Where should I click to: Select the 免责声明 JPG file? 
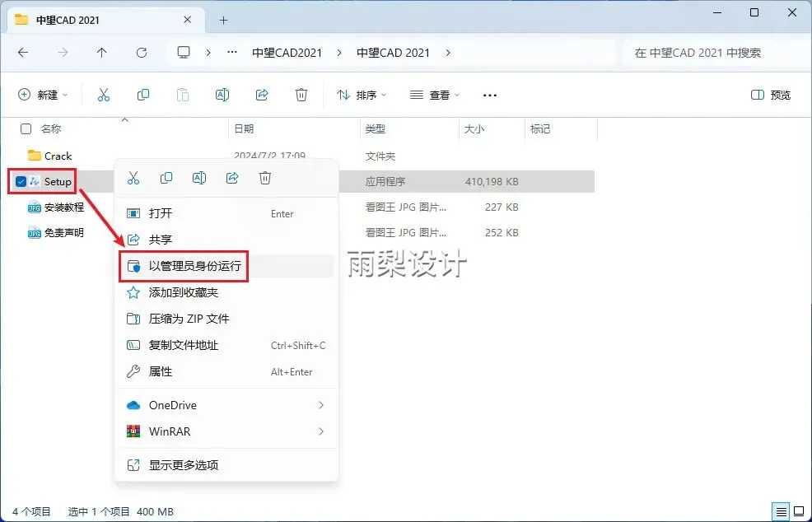[56, 232]
